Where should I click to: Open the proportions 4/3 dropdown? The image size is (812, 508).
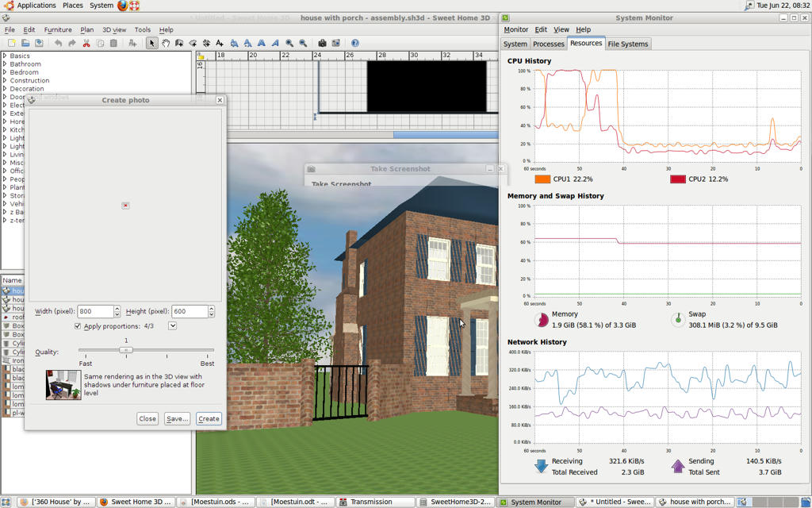[x=172, y=326]
